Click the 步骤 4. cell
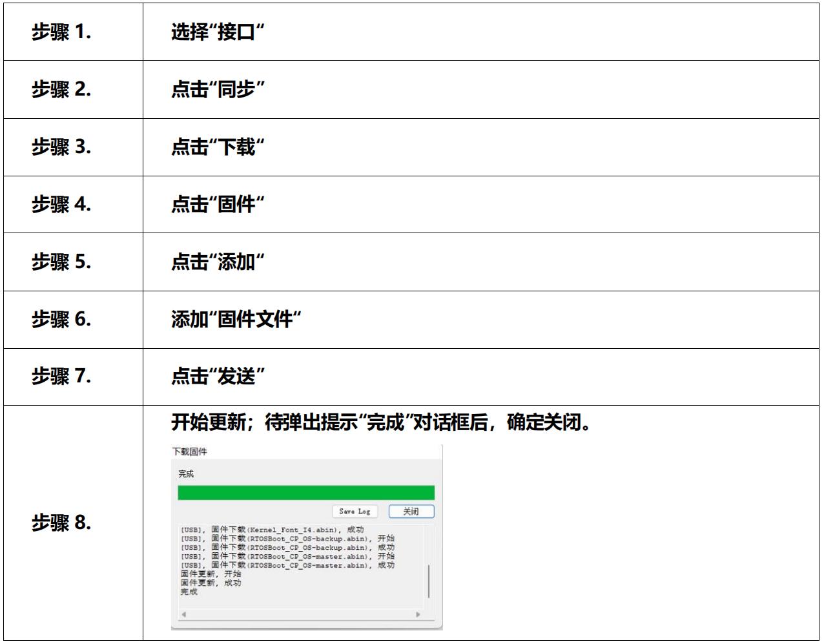The width and height of the screenshot is (824, 644). pyautogui.click(x=73, y=204)
